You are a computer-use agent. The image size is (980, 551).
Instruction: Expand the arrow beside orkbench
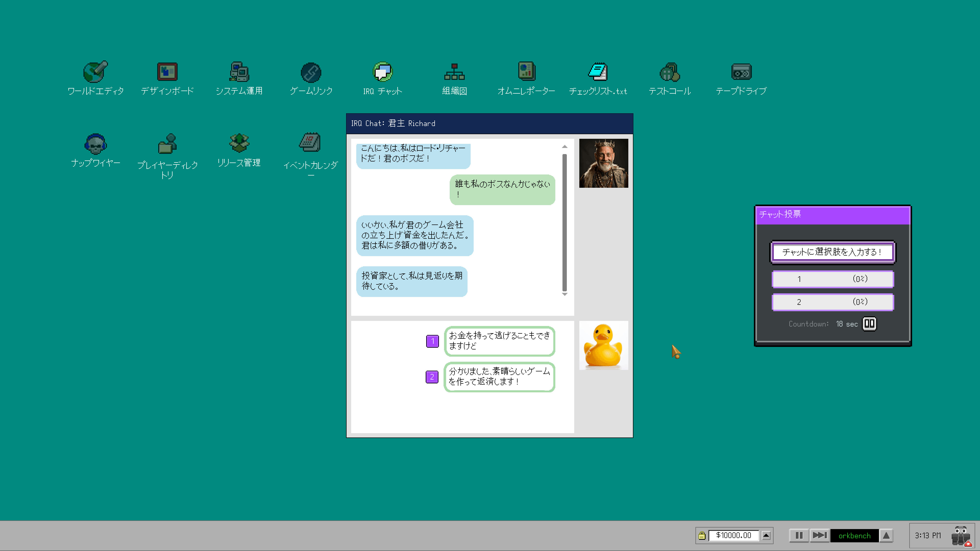(x=886, y=535)
